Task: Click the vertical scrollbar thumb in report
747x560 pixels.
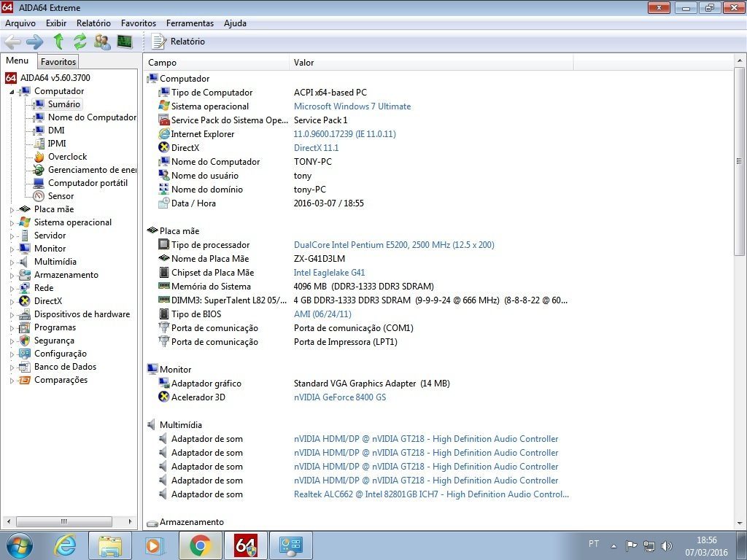Action: pyautogui.click(x=739, y=161)
